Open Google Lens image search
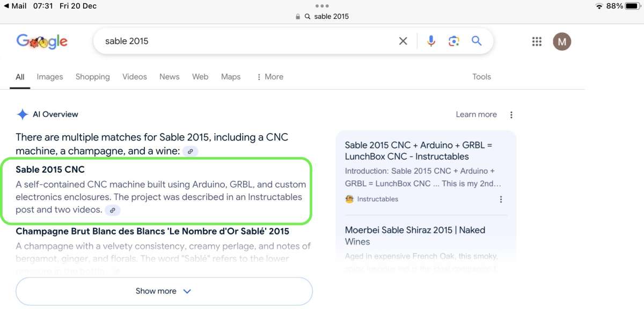 pyautogui.click(x=454, y=41)
